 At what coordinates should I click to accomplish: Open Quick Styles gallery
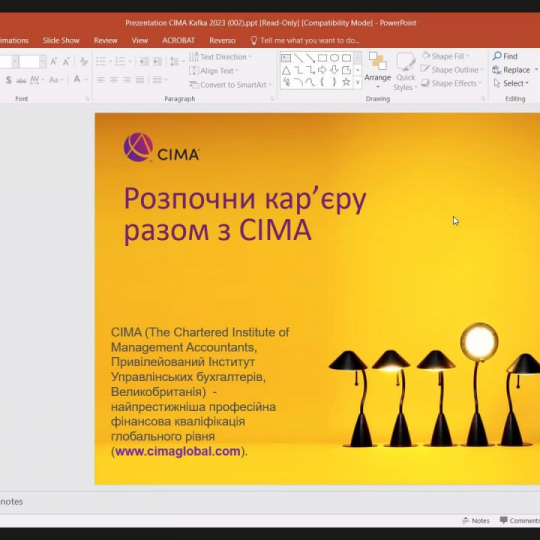[405, 72]
